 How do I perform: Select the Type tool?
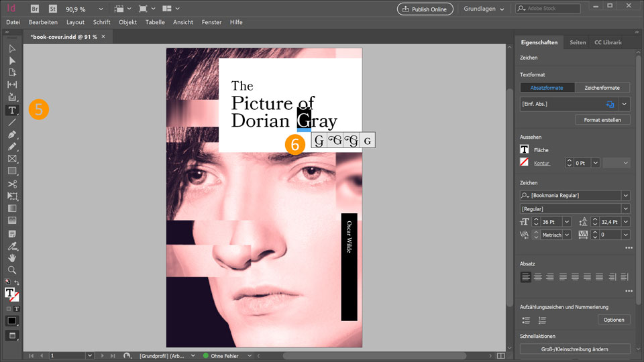click(12, 110)
